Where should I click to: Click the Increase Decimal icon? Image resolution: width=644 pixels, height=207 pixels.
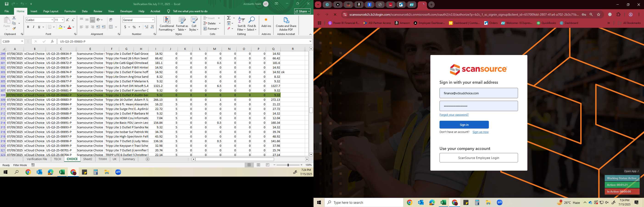(x=146, y=27)
